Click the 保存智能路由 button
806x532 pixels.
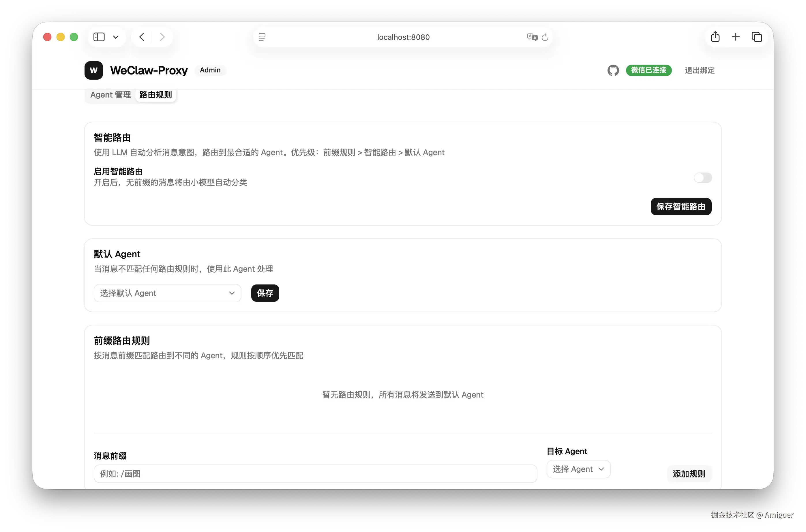coord(681,207)
